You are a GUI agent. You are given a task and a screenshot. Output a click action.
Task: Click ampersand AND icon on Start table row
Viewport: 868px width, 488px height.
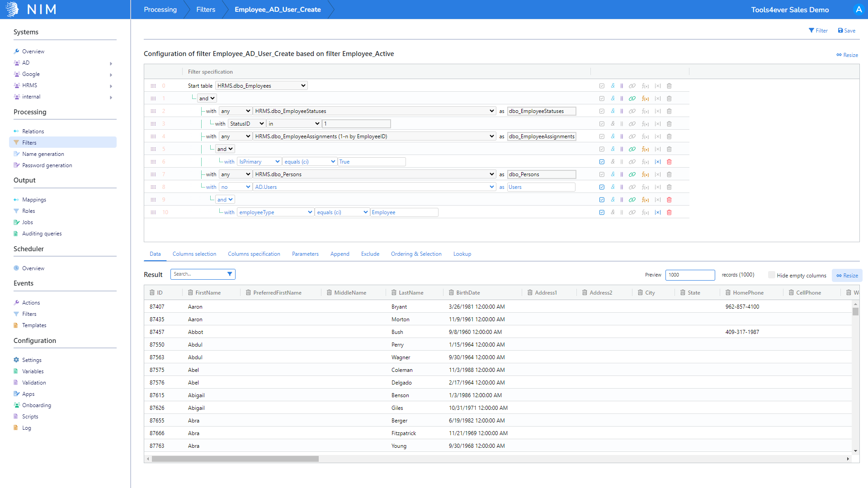point(613,86)
